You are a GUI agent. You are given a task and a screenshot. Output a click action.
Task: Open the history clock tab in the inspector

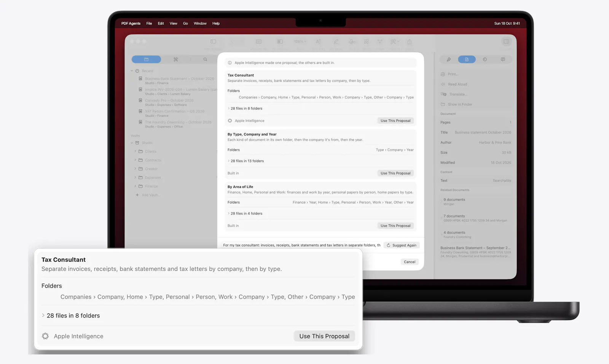[x=485, y=59]
